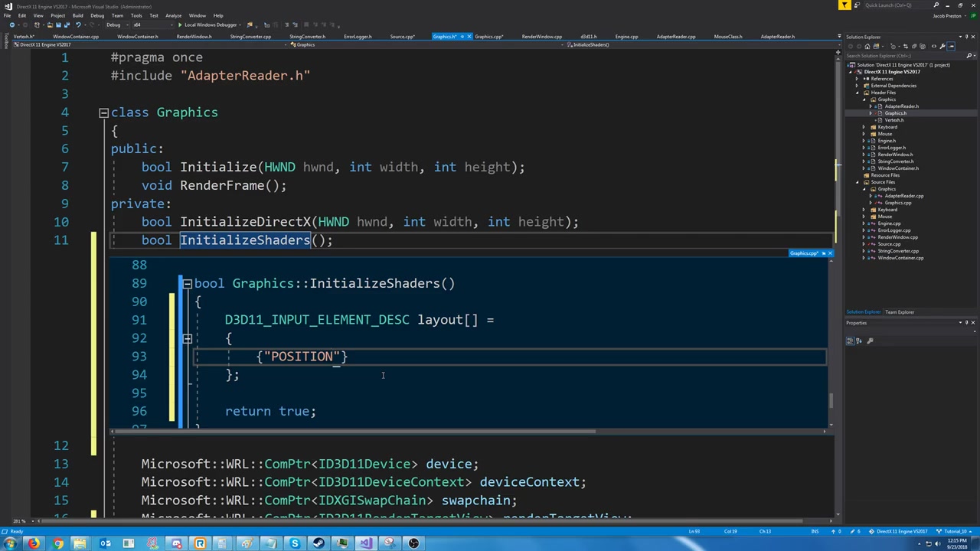Click RenderFrame on line 8

[x=222, y=185]
